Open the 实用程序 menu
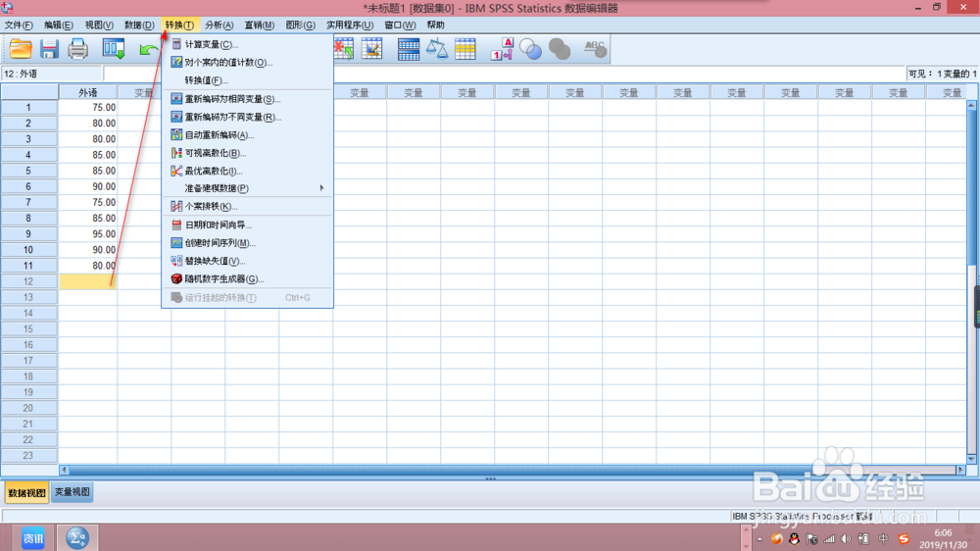Viewport: 980px width, 551px height. click(350, 25)
